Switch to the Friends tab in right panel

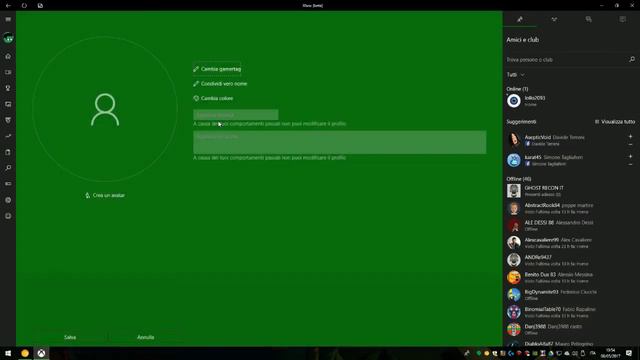pyautogui.click(x=520, y=19)
